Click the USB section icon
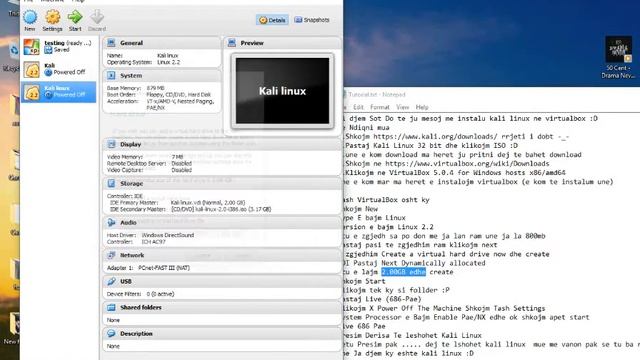This screenshot has height=360, width=640. coord(111,281)
